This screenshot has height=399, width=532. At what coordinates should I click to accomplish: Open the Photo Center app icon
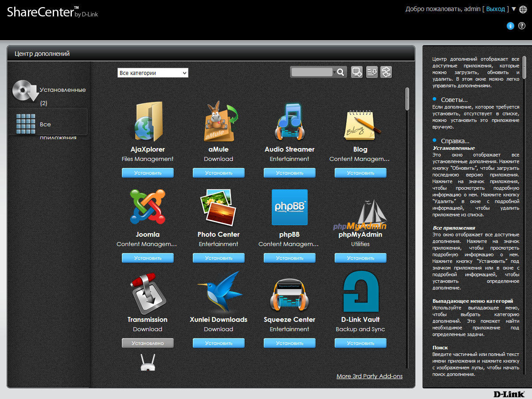(x=219, y=207)
